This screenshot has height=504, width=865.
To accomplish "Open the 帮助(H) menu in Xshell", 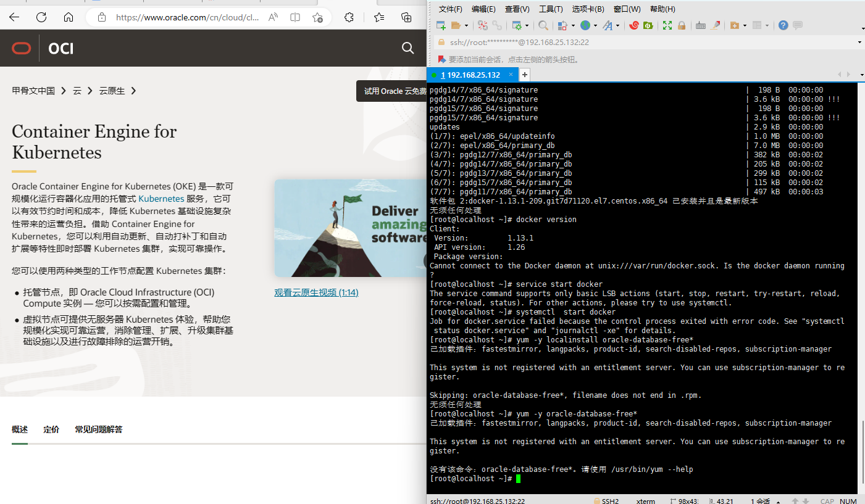I will 662,9.
